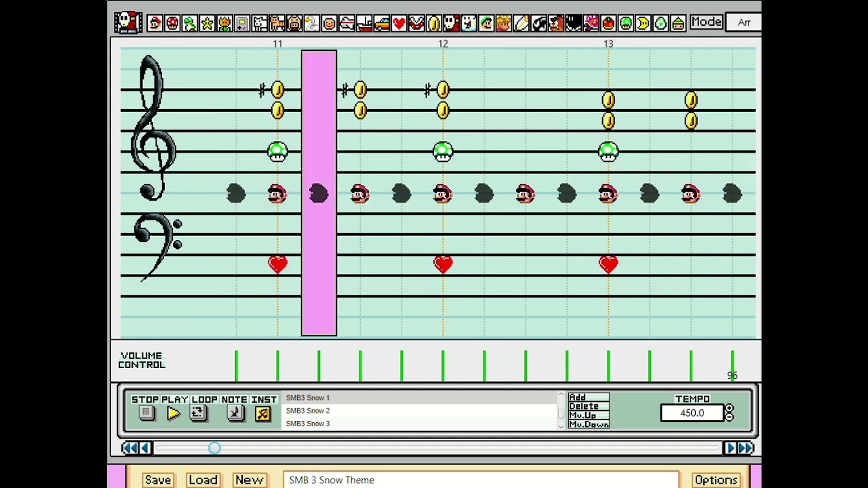Select SMB3 Snow 2 in arrangement list
This screenshot has height=488, width=868.
coord(419,411)
